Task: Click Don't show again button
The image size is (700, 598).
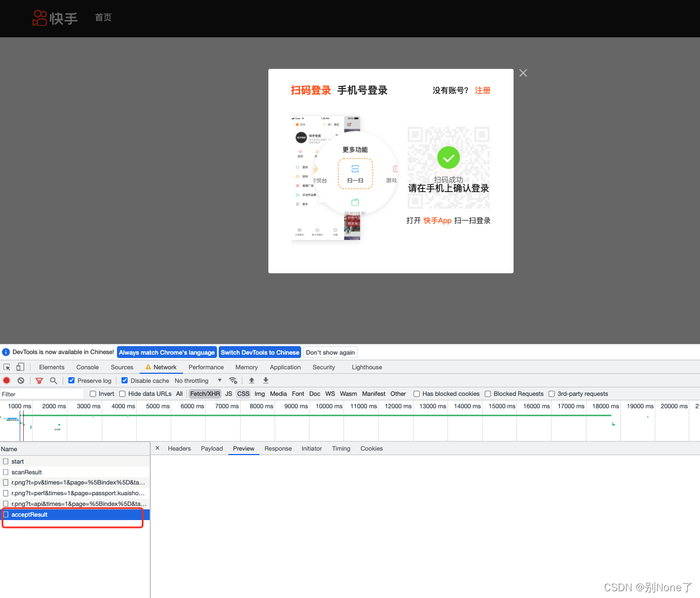Action: point(331,352)
